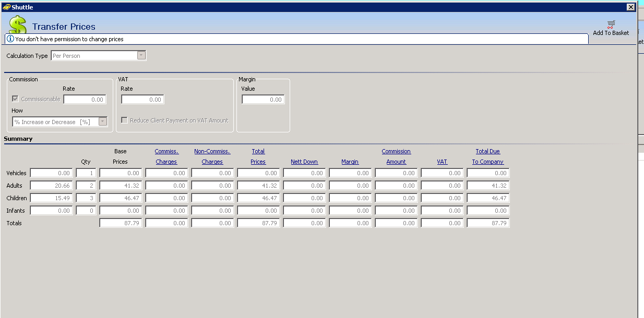The image size is (644, 318).
Task: Click the Totals row label
Action: [14, 223]
